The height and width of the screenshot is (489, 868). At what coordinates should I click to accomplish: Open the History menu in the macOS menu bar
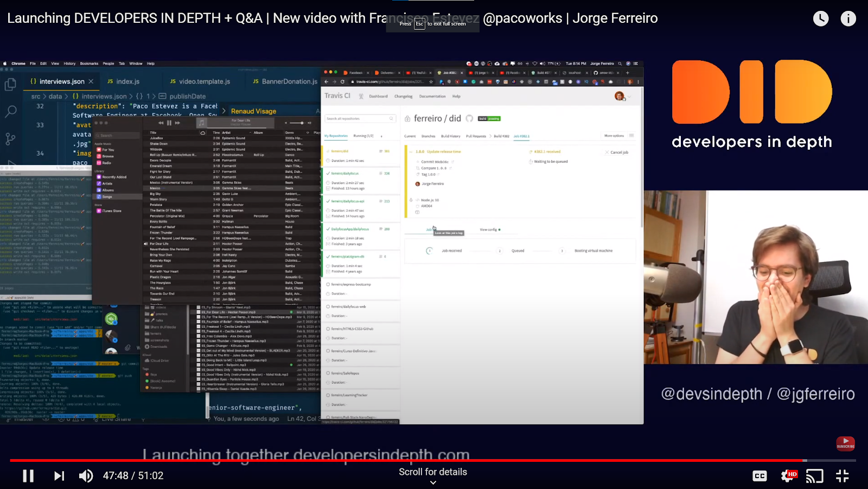tap(69, 63)
